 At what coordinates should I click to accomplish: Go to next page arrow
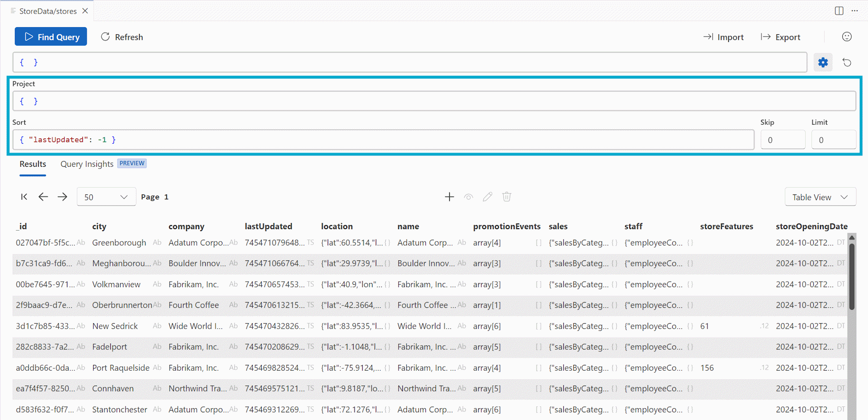click(62, 197)
